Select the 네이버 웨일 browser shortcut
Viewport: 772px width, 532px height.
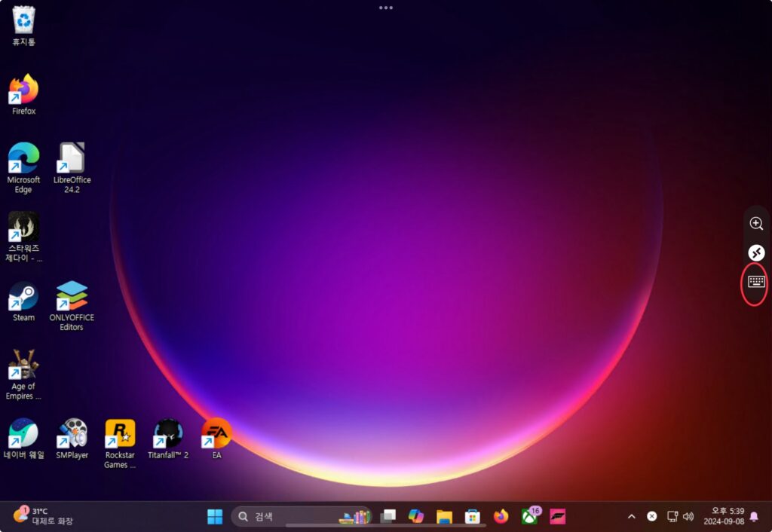[x=23, y=439]
